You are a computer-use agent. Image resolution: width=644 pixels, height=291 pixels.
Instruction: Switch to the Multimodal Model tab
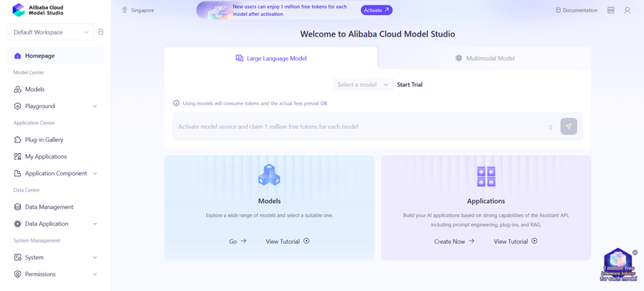(484, 58)
